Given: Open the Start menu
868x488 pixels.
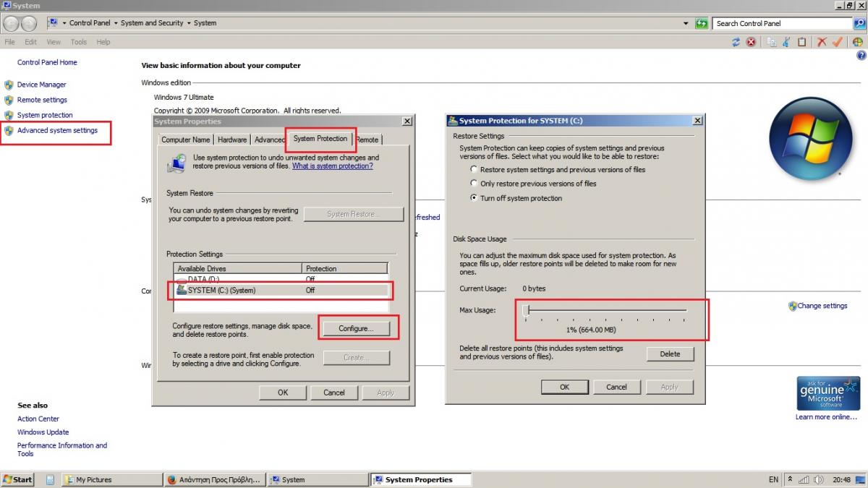Looking at the screenshot, I should pos(18,479).
